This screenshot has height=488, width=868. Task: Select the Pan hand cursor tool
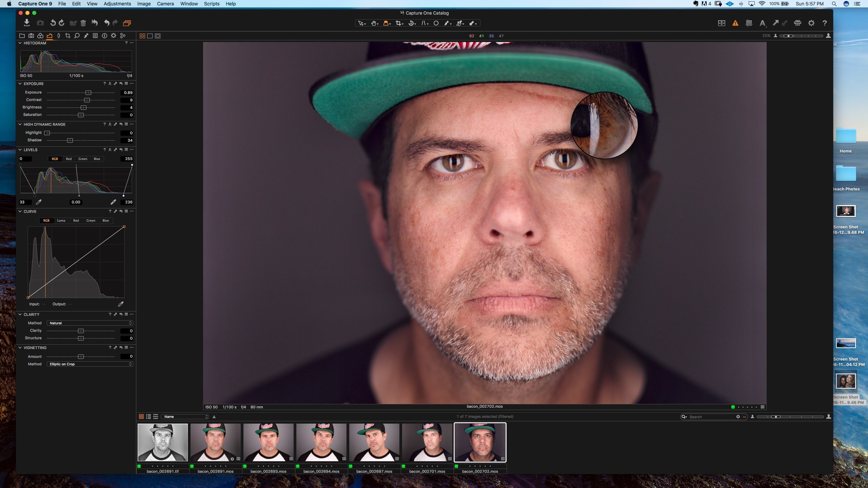pyautogui.click(x=374, y=23)
